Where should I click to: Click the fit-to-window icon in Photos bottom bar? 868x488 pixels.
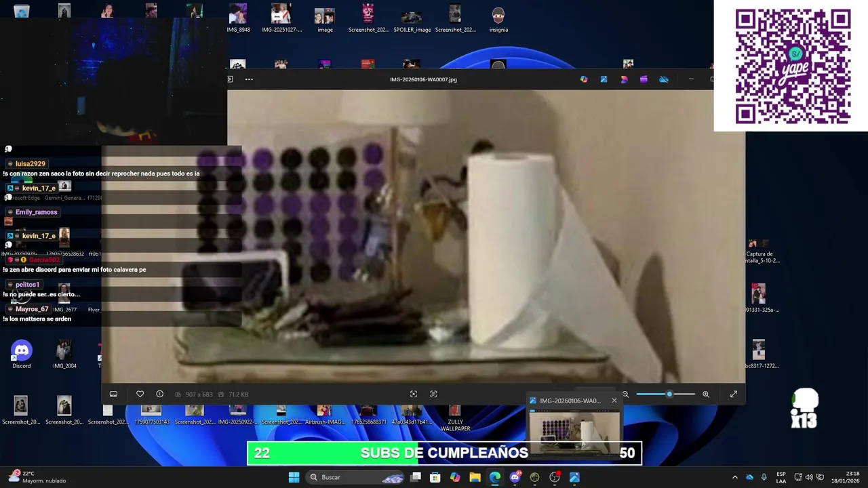[414, 394]
